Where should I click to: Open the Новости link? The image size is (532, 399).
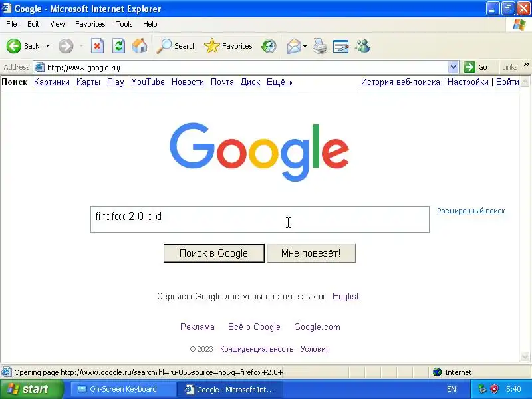[188, 82]
